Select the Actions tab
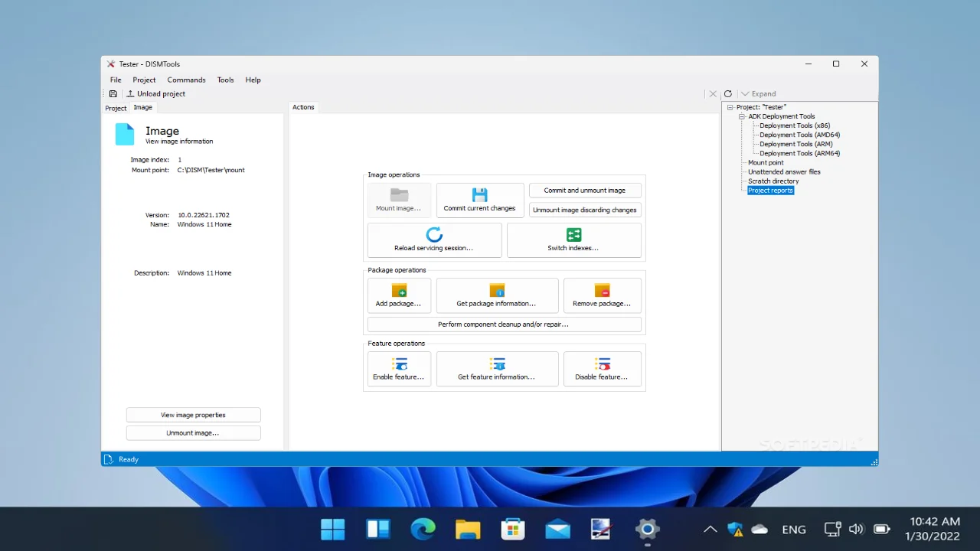The width and height of the screenshot is (980, 551). click(303, 107)
